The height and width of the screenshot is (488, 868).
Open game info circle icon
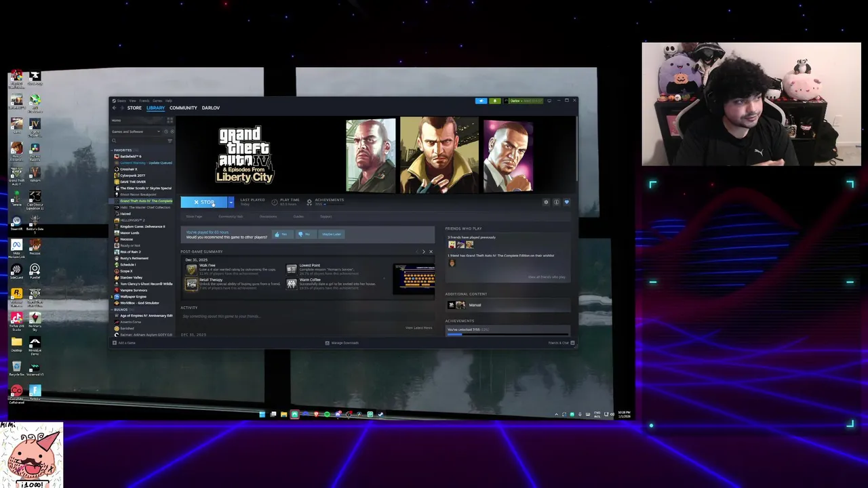coord(556,202)
